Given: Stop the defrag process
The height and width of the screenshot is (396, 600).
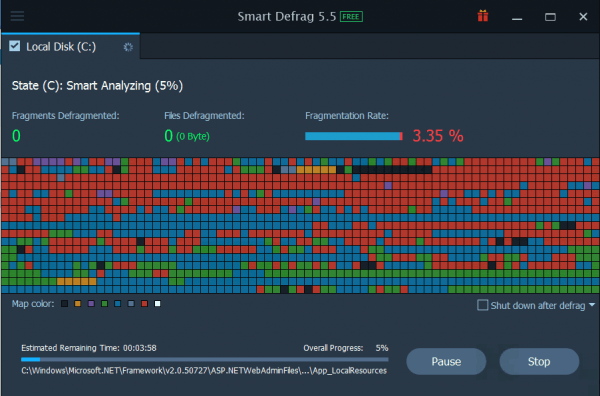Looking at the screenshot, I should (x=539, y=361).
